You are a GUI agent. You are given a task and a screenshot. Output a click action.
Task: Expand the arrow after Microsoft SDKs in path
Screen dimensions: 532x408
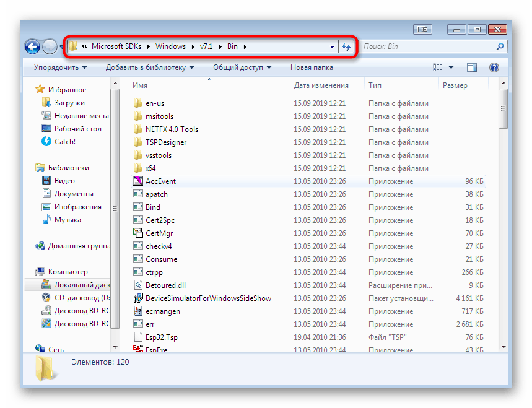(x=148, y=46)
